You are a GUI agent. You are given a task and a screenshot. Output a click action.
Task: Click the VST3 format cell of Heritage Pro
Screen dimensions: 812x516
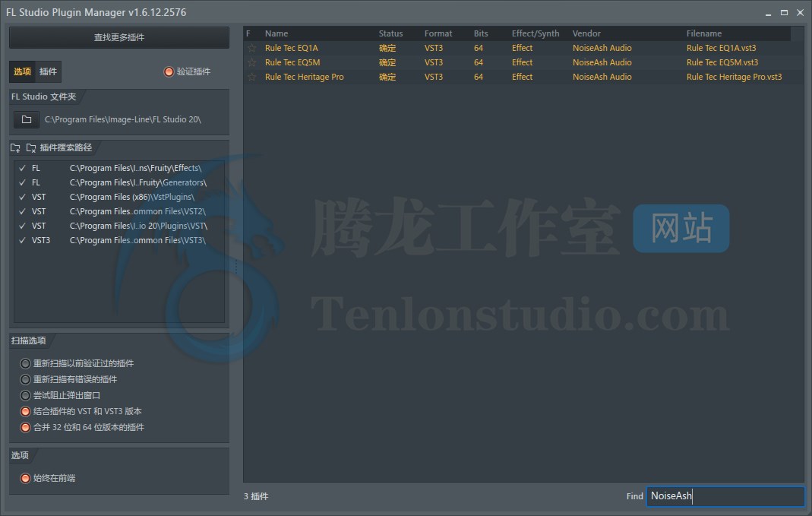(434, 78)
